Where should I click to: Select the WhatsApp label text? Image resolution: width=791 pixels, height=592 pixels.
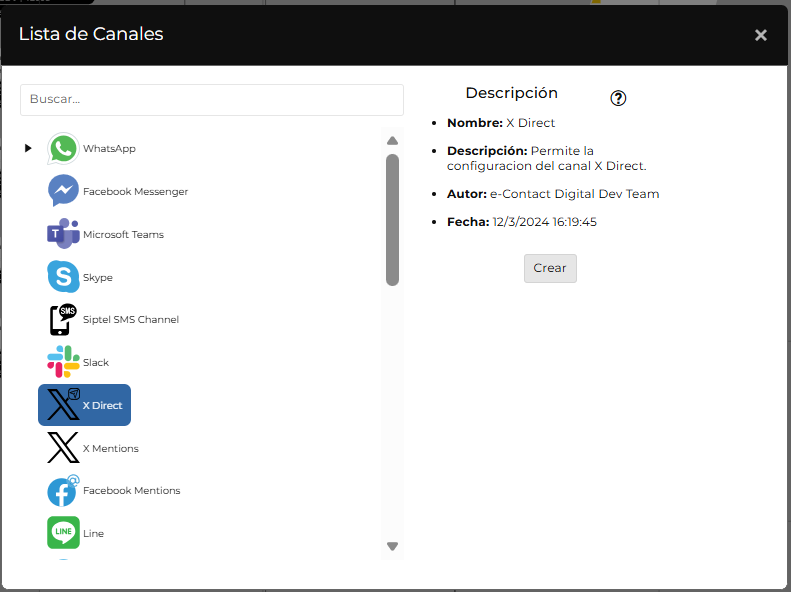[109, 149]
